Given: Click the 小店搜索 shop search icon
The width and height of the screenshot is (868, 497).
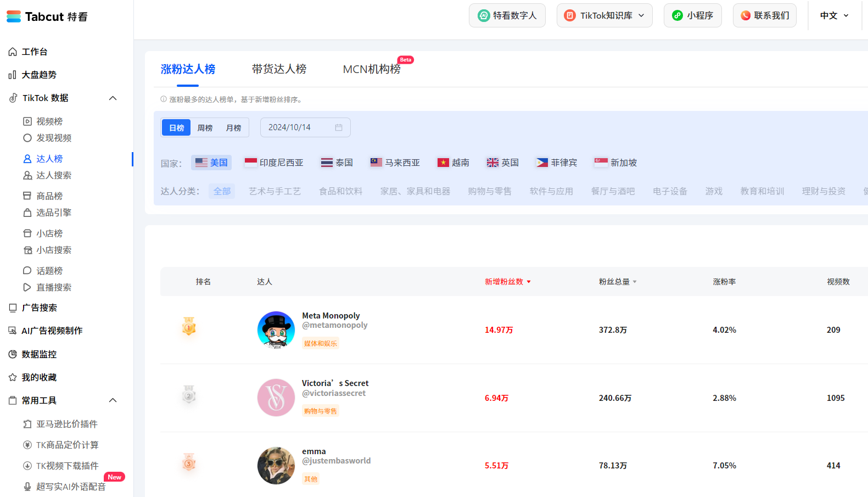Looking at the screenshot, I should 27,250.
